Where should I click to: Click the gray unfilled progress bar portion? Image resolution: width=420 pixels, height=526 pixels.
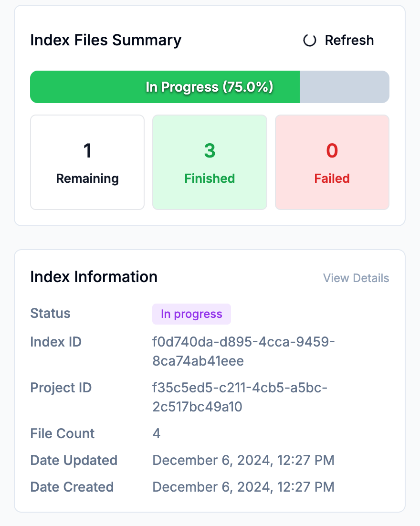pyautogui.click(x=344, y=87)
